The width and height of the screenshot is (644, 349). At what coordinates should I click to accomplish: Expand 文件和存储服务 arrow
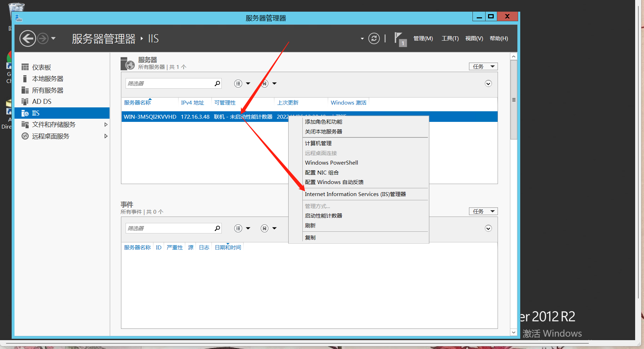coord(106,125)
